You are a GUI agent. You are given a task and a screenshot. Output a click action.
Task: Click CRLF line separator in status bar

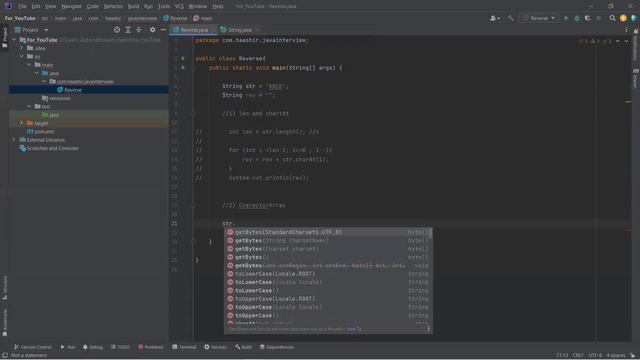577,356
